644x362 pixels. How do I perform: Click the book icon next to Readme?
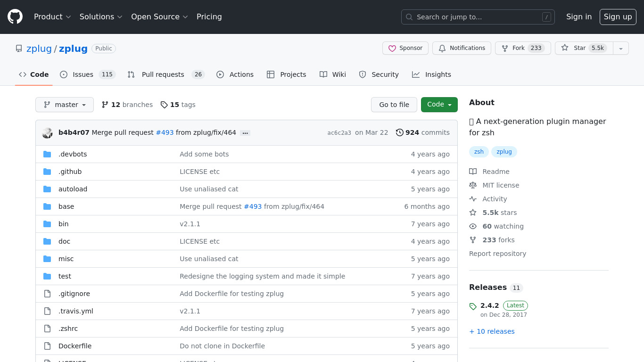click(x=473, y=172)
